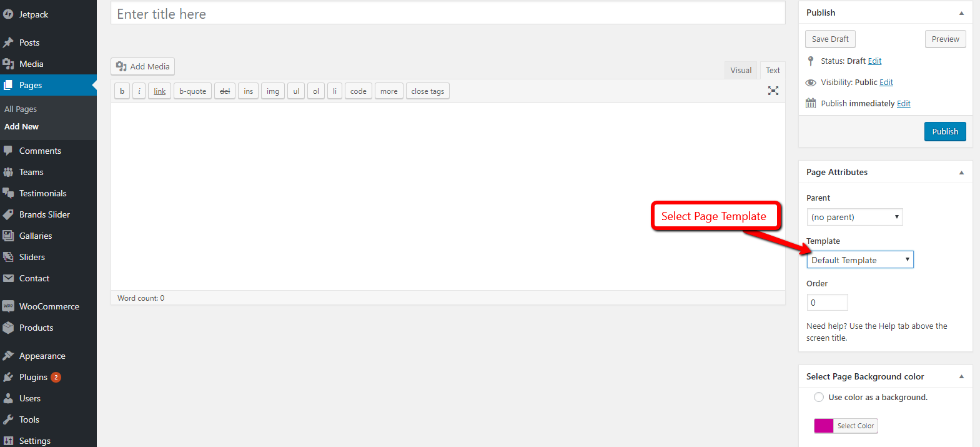Click the magenta Select Color swatch
980x447 pixels.
[824, 426]
